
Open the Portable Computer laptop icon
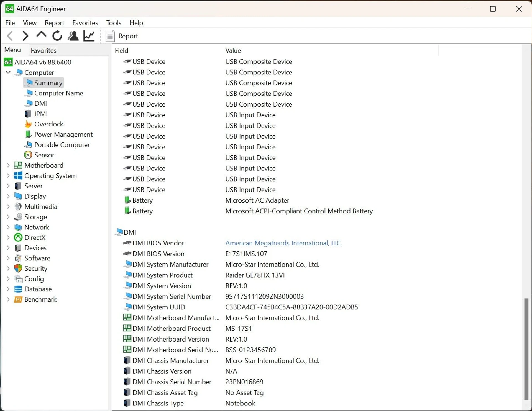[28, 145]
